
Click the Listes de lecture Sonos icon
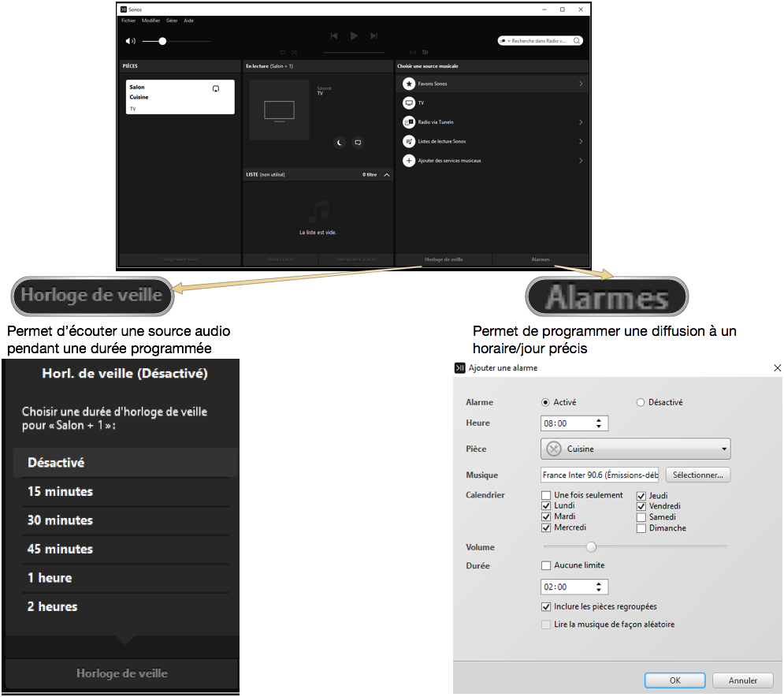click(409, 142)
